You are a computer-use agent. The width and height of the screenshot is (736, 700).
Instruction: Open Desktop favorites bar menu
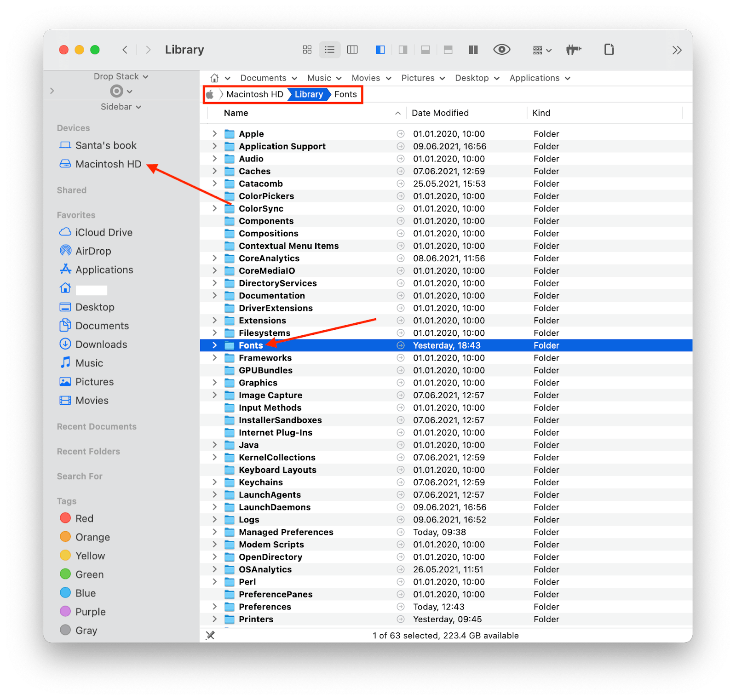pyautogui.click(x=477, y=78)
